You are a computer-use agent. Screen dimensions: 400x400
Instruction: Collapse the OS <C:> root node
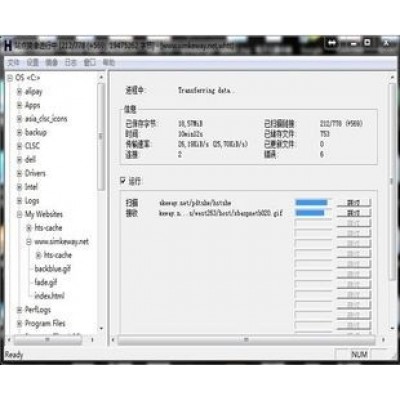[11, 78]
